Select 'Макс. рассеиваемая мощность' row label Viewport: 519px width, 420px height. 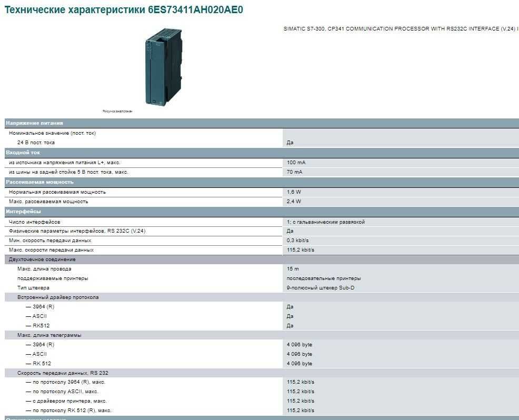tap(48, 202)
